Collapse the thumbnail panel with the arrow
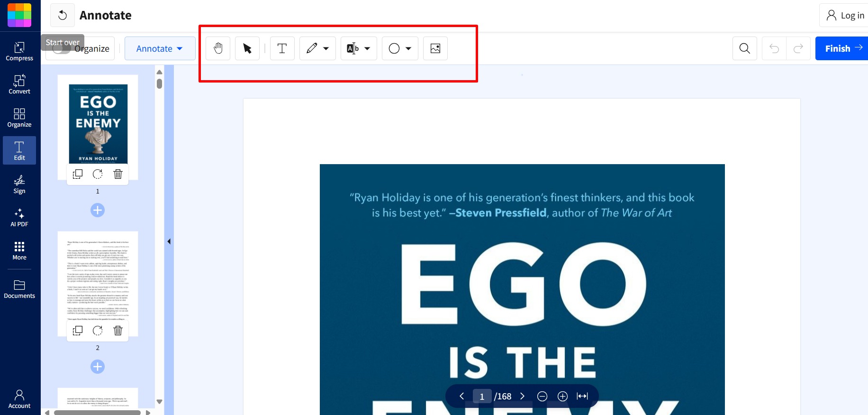Viewport: 868px width, 415px height. [169, 241]
